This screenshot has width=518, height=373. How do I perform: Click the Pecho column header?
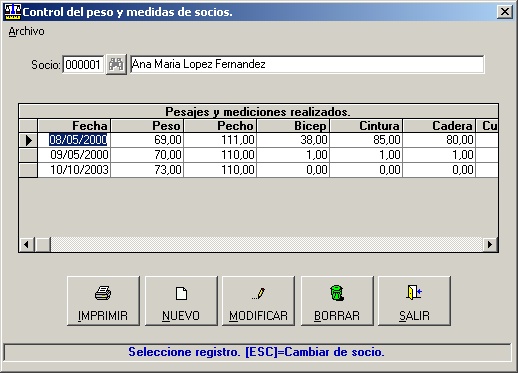[x=220, y=126]
